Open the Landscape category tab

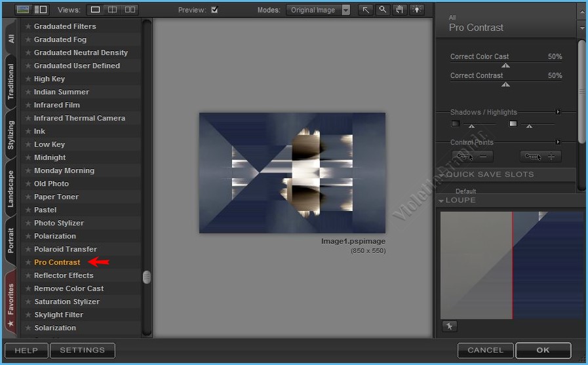pos(10,189)
